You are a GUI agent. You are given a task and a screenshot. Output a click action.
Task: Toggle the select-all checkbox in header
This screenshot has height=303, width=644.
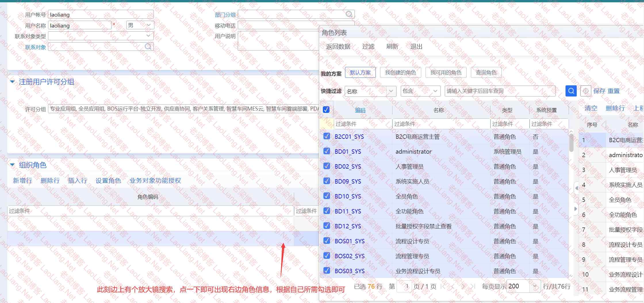pos(326,110)
